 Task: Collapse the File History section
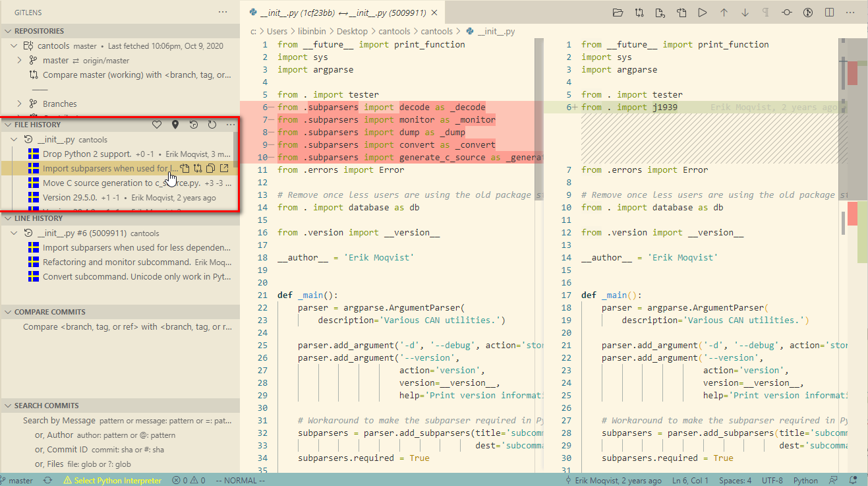tap(7, 125)
